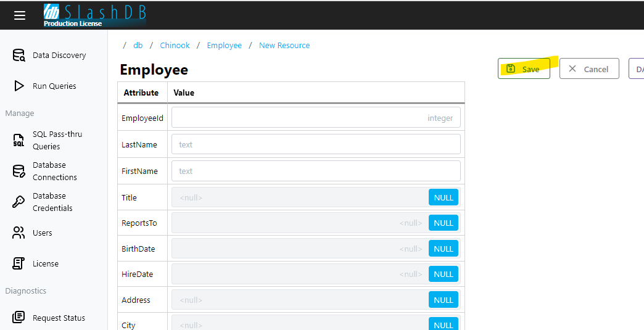This screenshot has width=644, height=330.
Task: Click the Database Connections icon
Action: pos(19,171)
